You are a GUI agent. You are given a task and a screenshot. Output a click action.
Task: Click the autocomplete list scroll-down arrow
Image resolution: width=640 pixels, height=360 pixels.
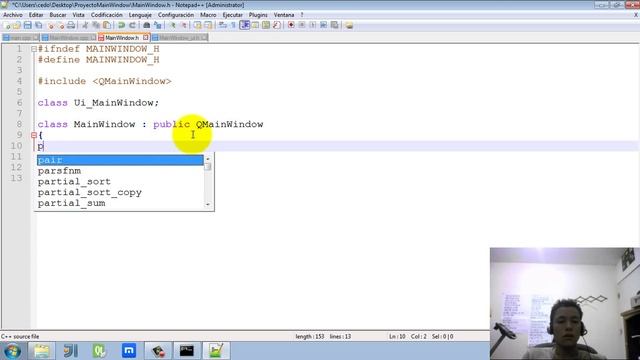click(x=208, y=204)
